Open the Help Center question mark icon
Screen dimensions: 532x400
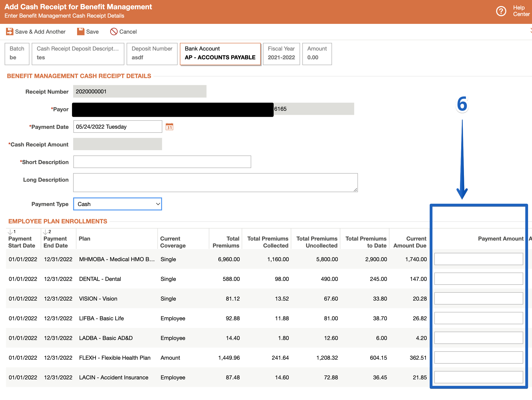click(501, 11)
